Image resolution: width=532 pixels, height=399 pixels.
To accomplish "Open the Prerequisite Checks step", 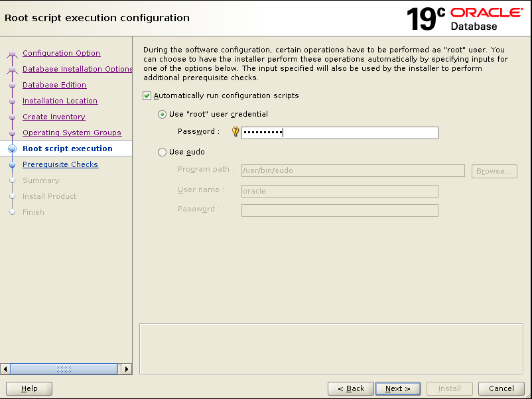I will (x=60, y=164).
